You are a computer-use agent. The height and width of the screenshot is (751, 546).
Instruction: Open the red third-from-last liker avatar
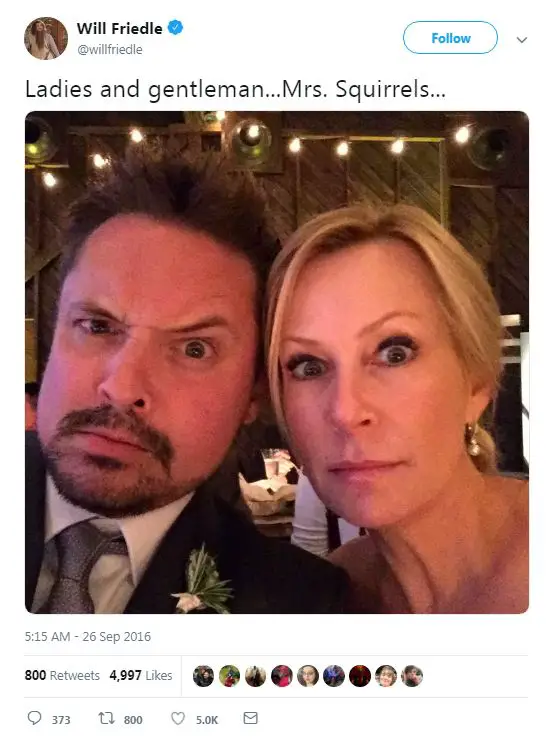(x=360, y=676)
